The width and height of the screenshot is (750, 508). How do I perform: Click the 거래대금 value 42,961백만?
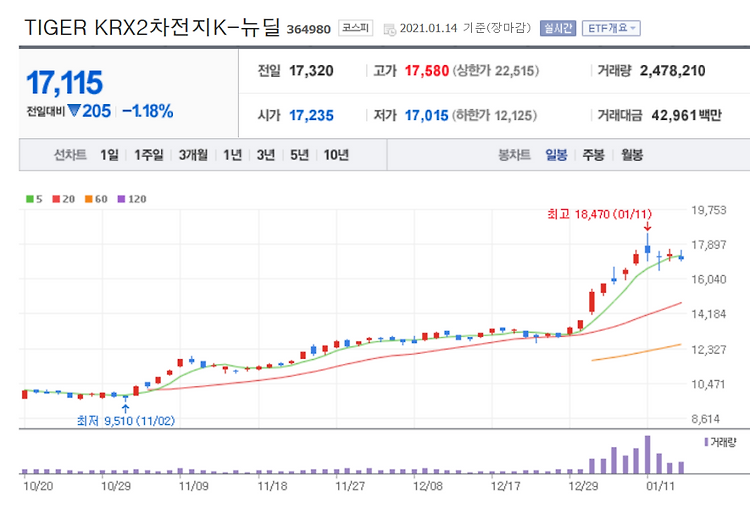tap(686, 115)
